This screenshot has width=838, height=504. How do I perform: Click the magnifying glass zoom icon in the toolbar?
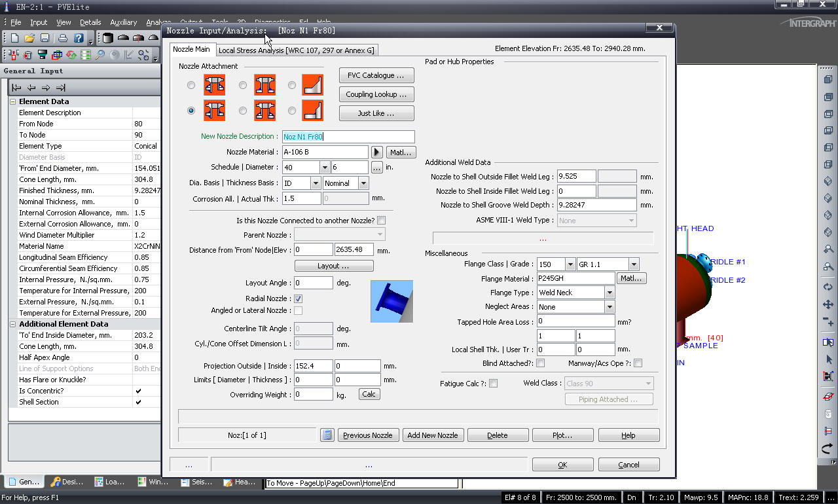tap(100, 55)
